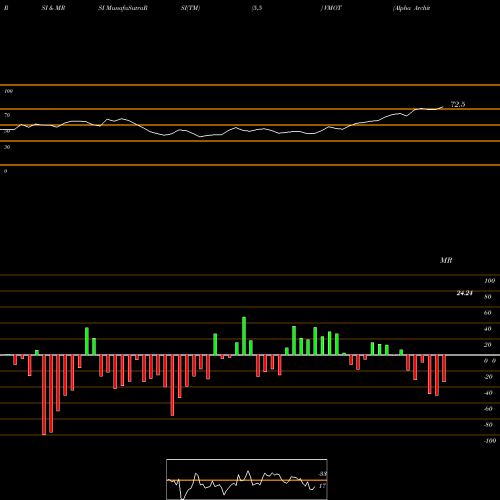Click the 70 level label on RSI chart
This screenshot has width=500, height=500.
pos(7,115)
